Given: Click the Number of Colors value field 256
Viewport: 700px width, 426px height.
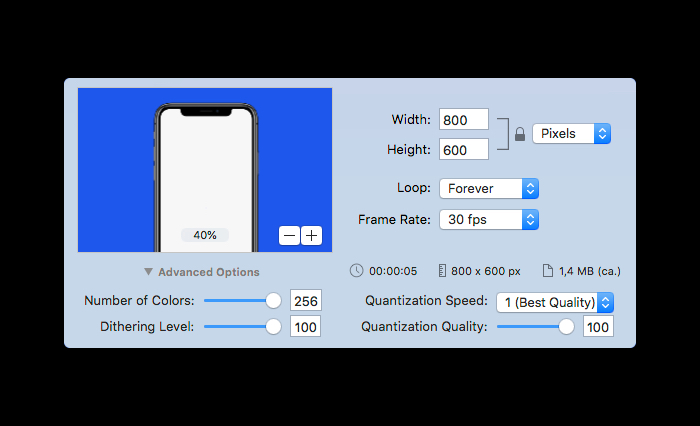Looking at the screenshot, I should click(x=306, y=301).
